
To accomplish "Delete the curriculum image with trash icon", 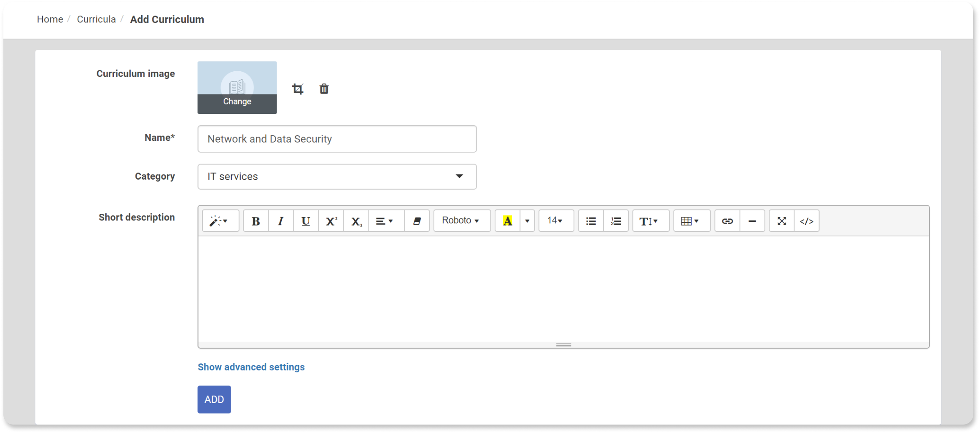I will (324, 89).
